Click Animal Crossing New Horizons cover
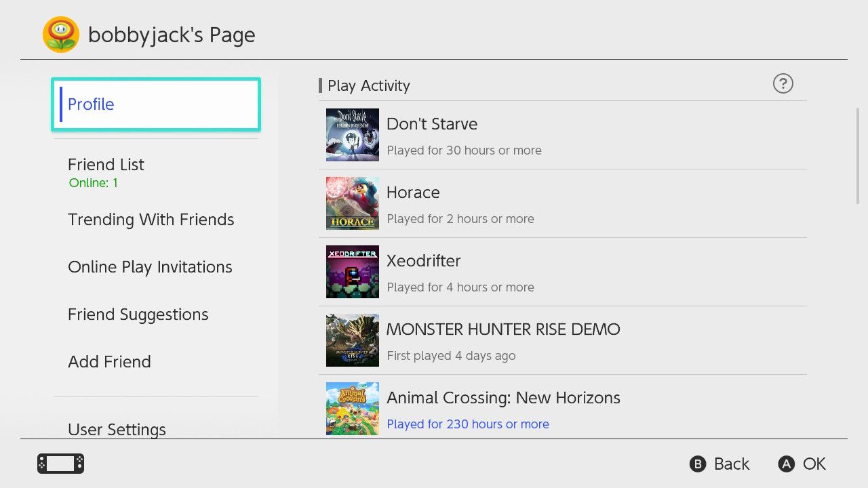This screenshot has width=868, height=488. (352, 408)
